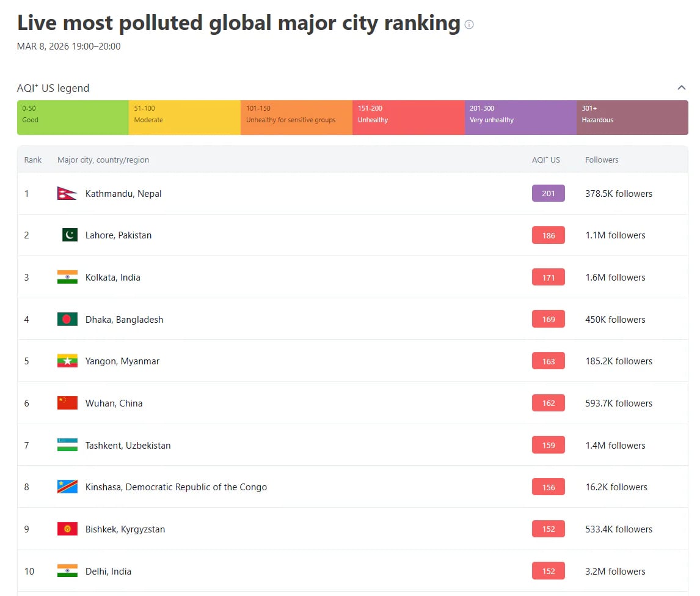This screenshot has width=700, height=596.
Task: Click the Followers column header
Action: pyautogui.click(x=602, y=160)
